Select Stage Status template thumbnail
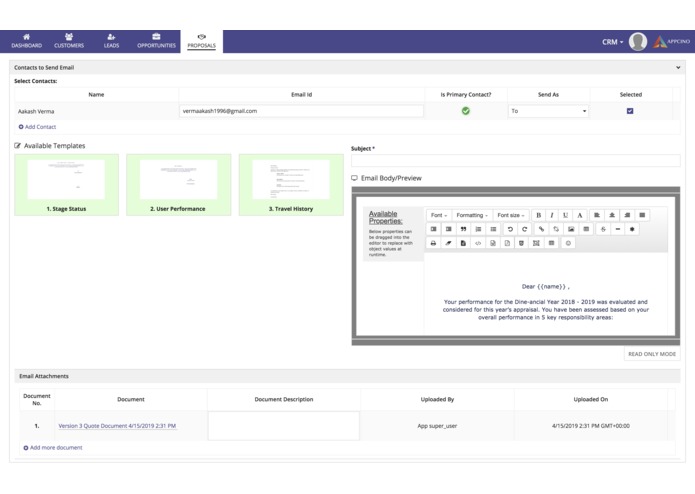The height and width of the screenshot is (494, 695). click(x=66, y=185)
